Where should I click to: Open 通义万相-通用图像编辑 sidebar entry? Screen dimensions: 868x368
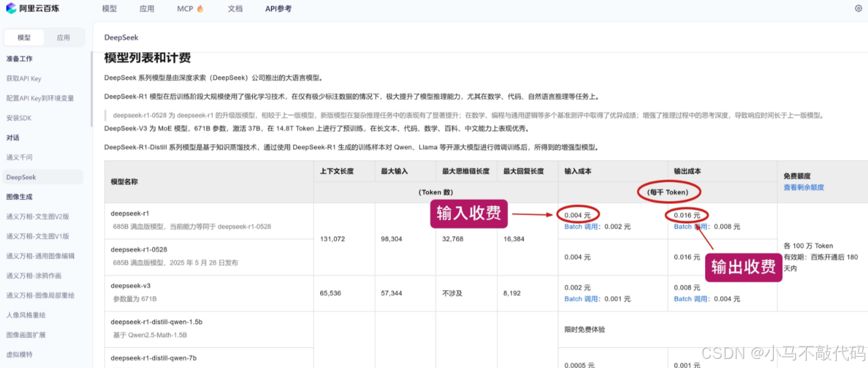coord(40,256)
